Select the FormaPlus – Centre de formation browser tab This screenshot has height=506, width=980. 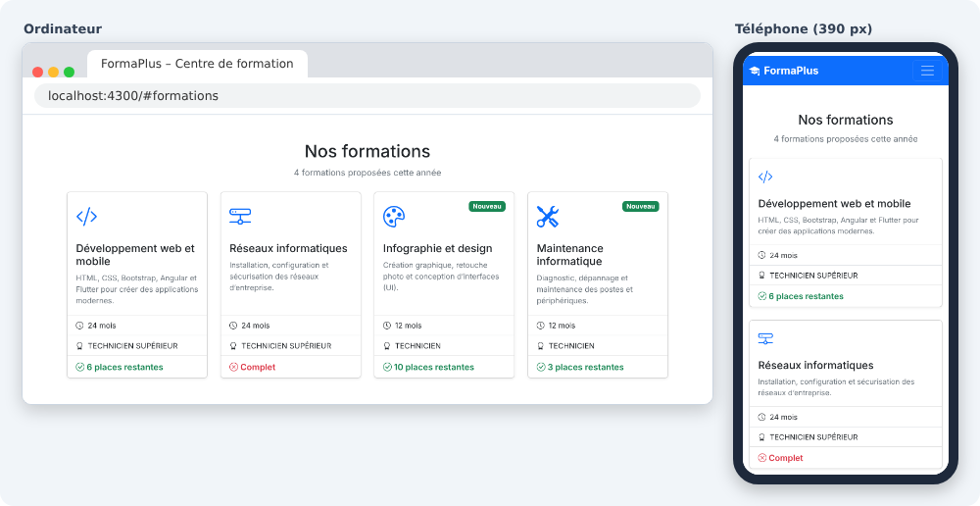click(x=197, y=64)
